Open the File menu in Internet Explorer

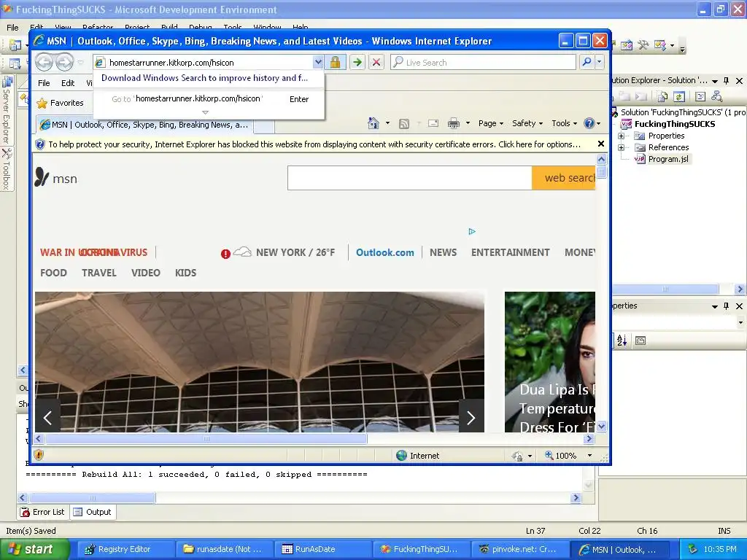click(44, 83)
